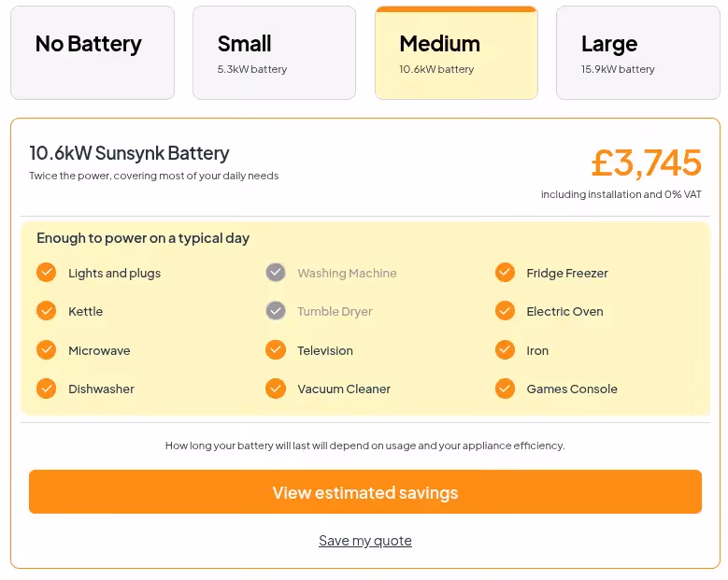Click the Vacuum Cleaner checkmark icon
728x580 pixels.
click(x=276, y=389)
